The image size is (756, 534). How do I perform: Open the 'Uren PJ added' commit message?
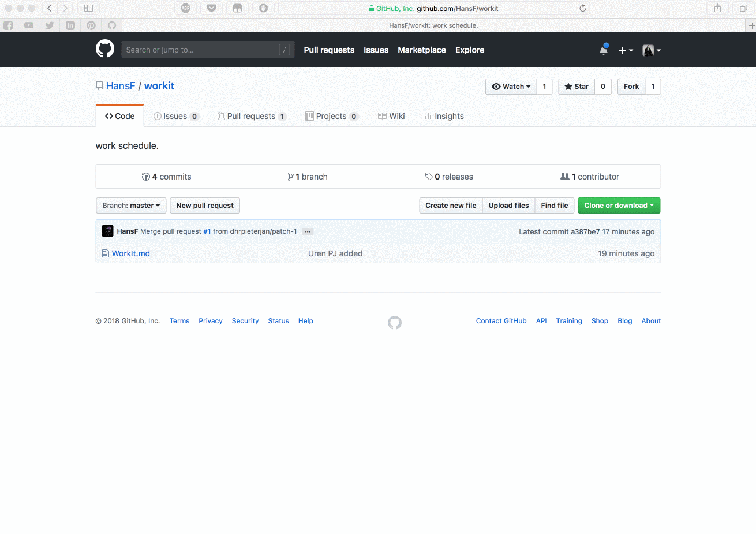click(335, 253)
